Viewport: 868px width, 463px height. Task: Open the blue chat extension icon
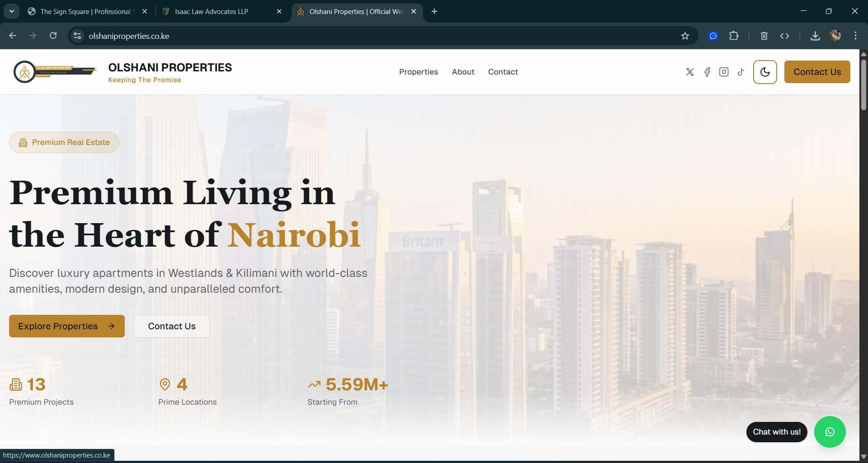[x=713, y=36]
